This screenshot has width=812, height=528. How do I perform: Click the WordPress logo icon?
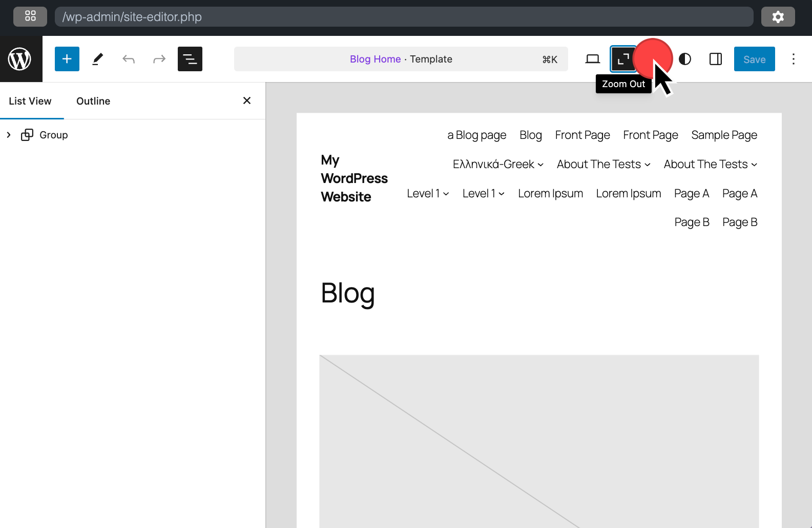20,59
